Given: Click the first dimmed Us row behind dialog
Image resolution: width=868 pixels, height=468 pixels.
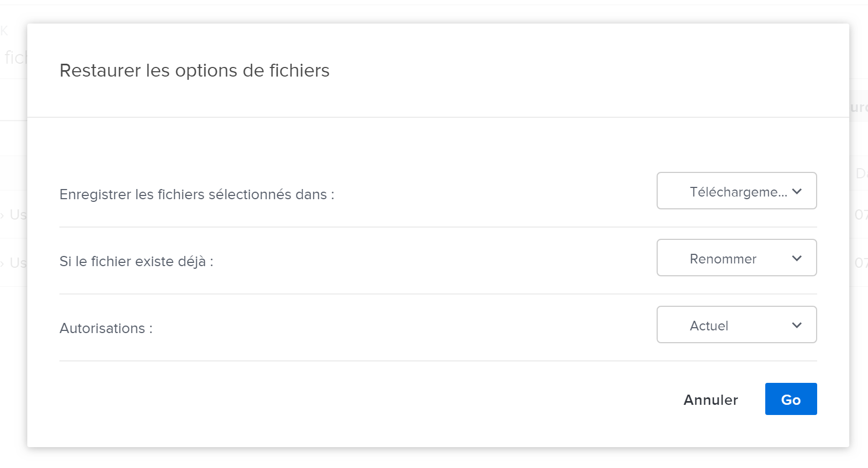Looking at the screenshot, I should (x=17, y=215).
